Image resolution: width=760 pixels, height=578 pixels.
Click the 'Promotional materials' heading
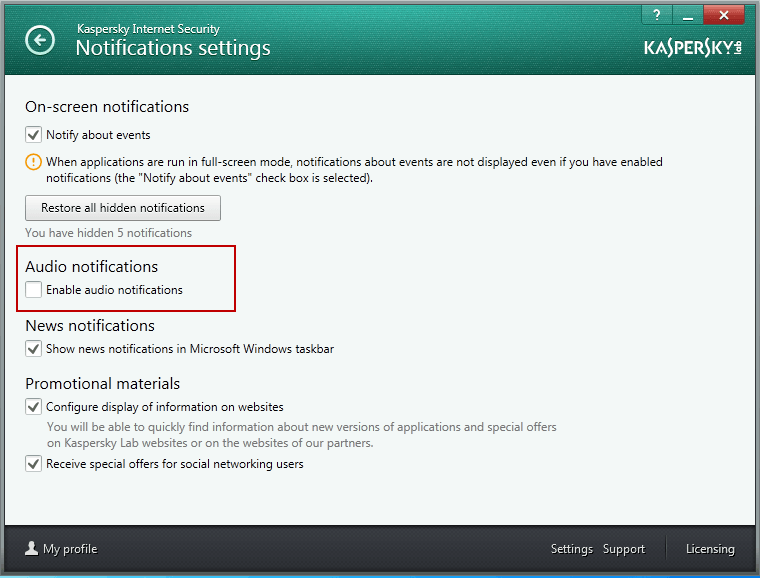(103, 384)
